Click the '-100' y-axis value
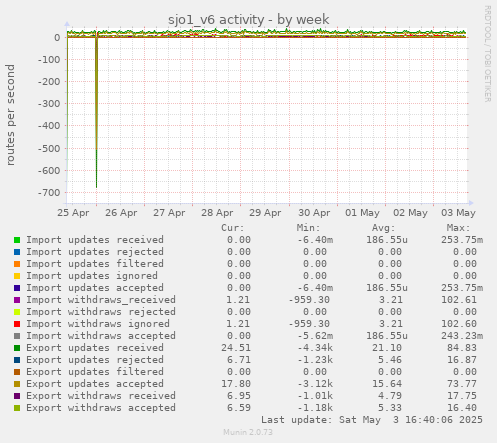Screen dimensions: 497x443 (49, 60)
